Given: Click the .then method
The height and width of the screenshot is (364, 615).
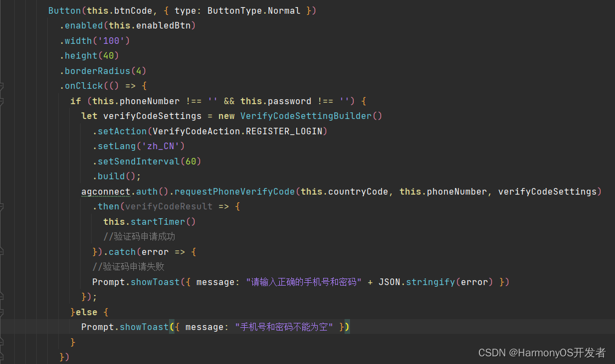Looking at the screenshot, I should [106, 207].
